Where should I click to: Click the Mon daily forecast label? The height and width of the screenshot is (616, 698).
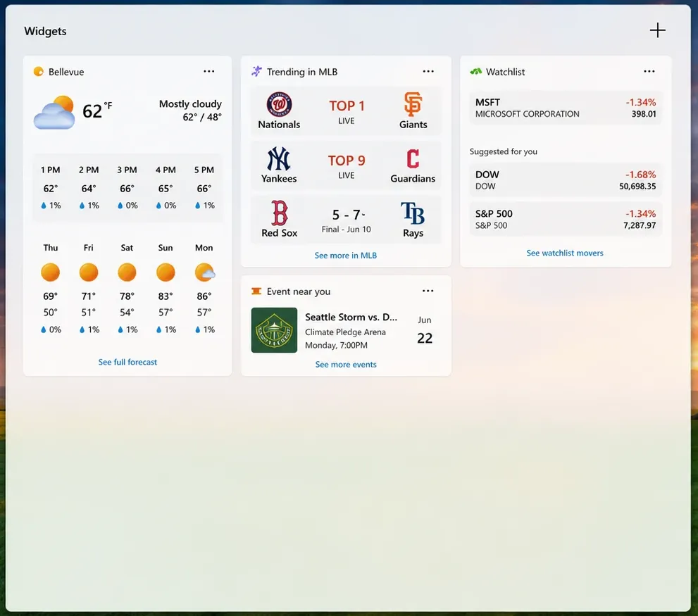click(x=204, y=248)
